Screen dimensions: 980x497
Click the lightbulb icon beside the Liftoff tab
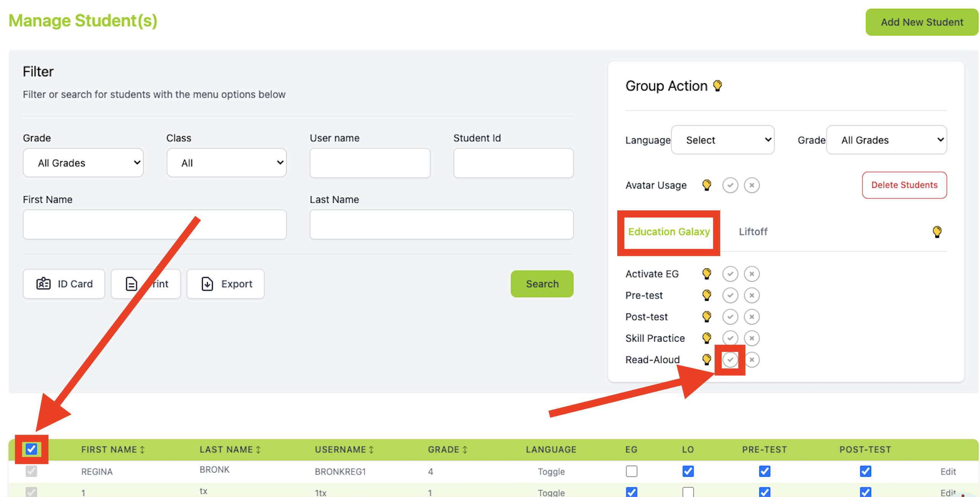coord(936,232)
